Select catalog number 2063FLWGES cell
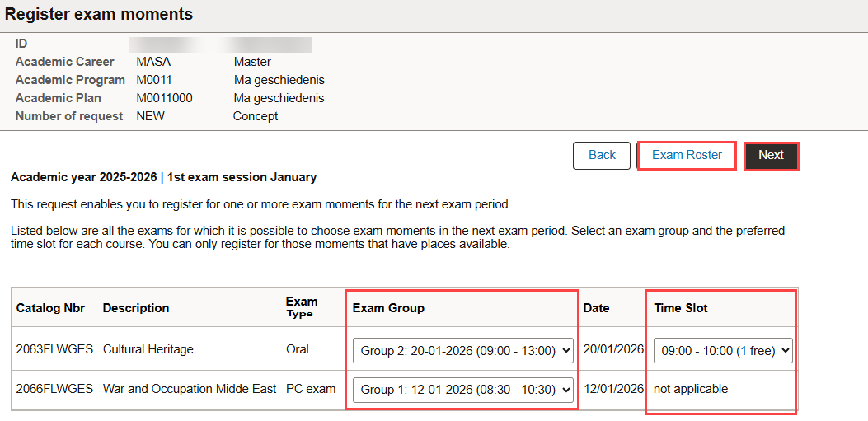 pos(53,349)
